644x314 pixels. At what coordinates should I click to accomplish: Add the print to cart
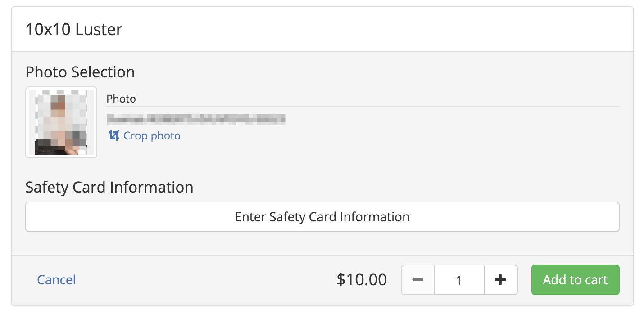576,280
